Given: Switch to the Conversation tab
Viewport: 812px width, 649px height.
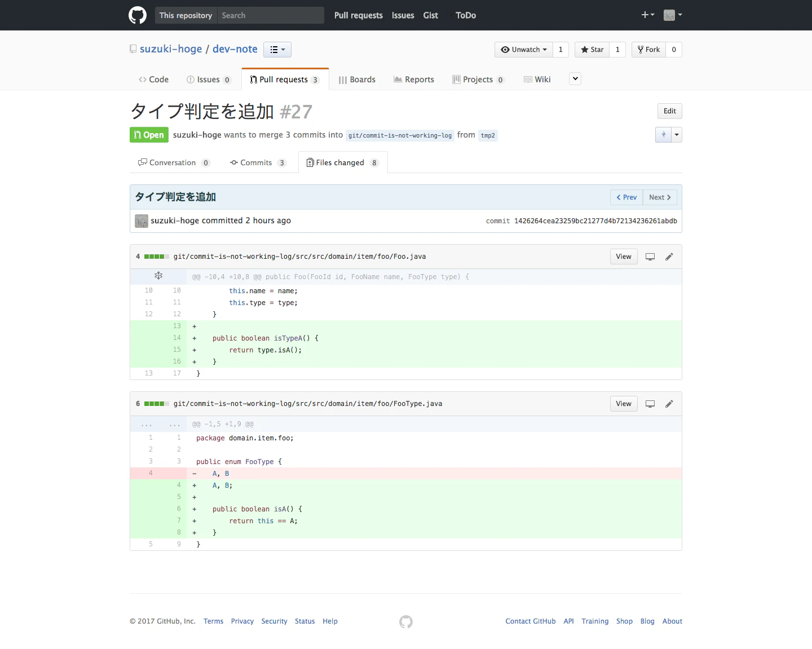Looking at the screenshot, I should (x=174, y=162).
